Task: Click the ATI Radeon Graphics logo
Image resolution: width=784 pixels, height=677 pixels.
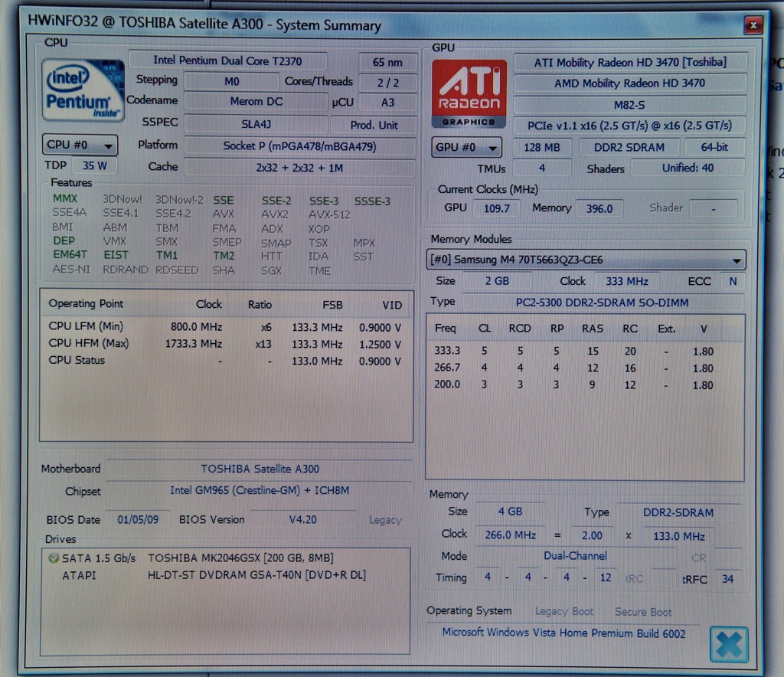Action: (x=469, y=94)
